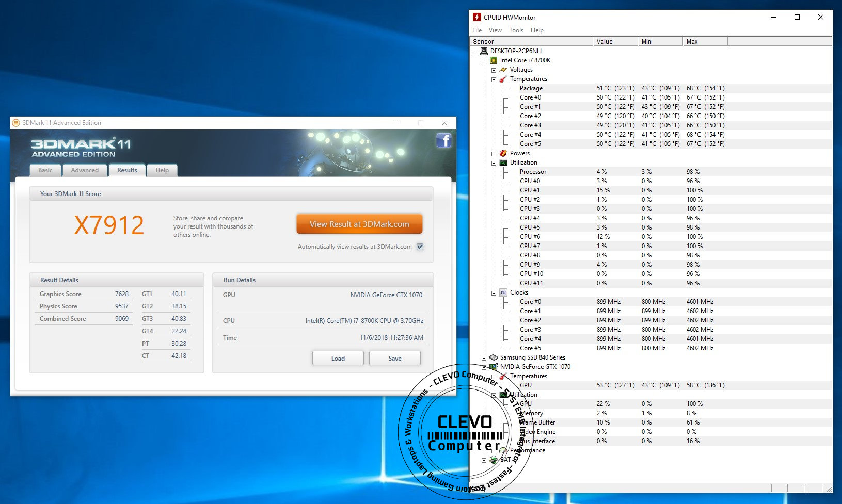Collapse the CPU Utilization node

494,163
